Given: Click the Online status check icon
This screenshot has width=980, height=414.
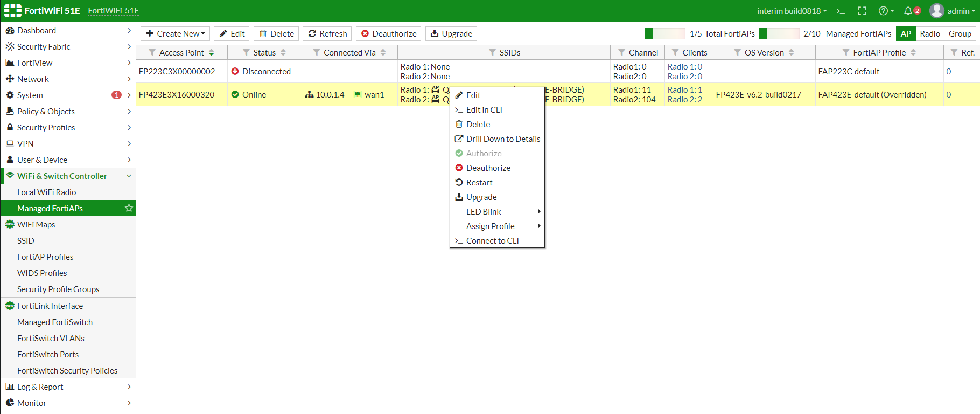Looking at the screenshot, I should 235,94.
